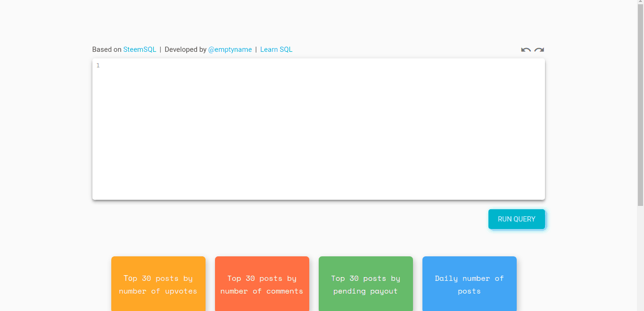Click the "Developed by" text label
Image resolution: width=644 pixels, height=311 pixels.
coord(186,49)
